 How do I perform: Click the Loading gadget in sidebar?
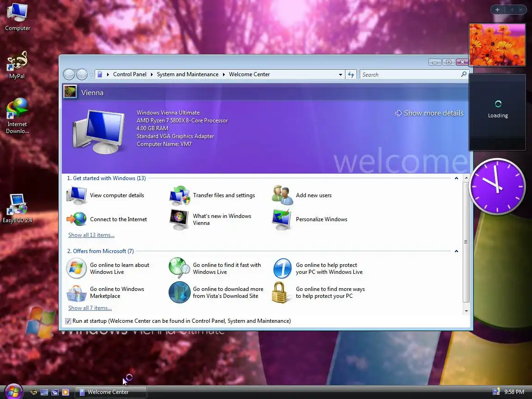[497, 112]
